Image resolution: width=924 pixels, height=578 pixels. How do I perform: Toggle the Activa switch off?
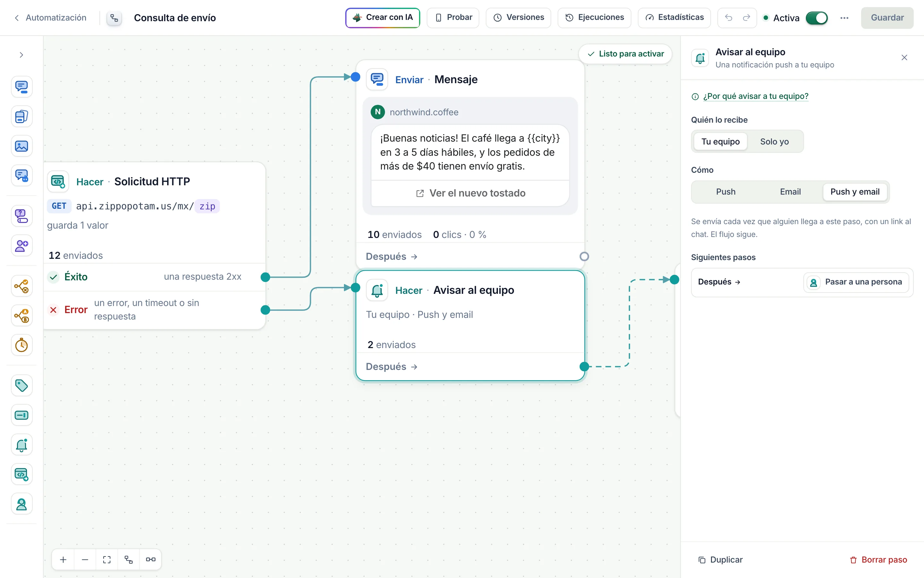pos(816,18)
